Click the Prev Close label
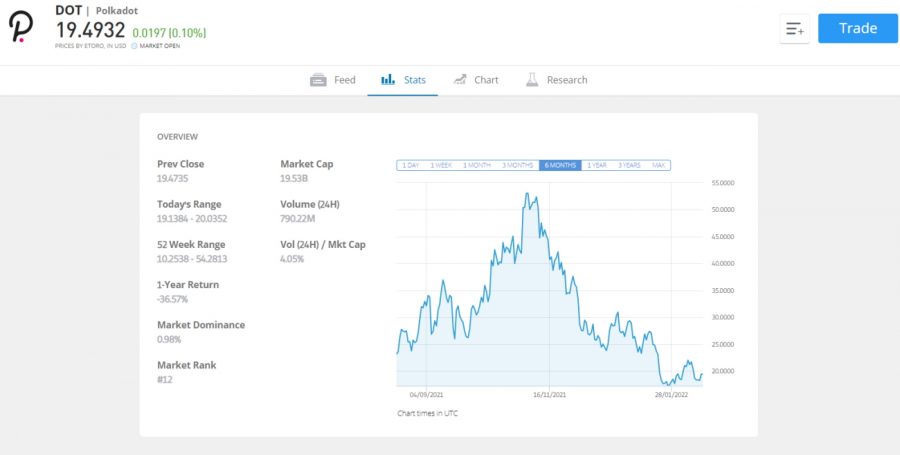This screenshot has width=900, height=455. 180,164
